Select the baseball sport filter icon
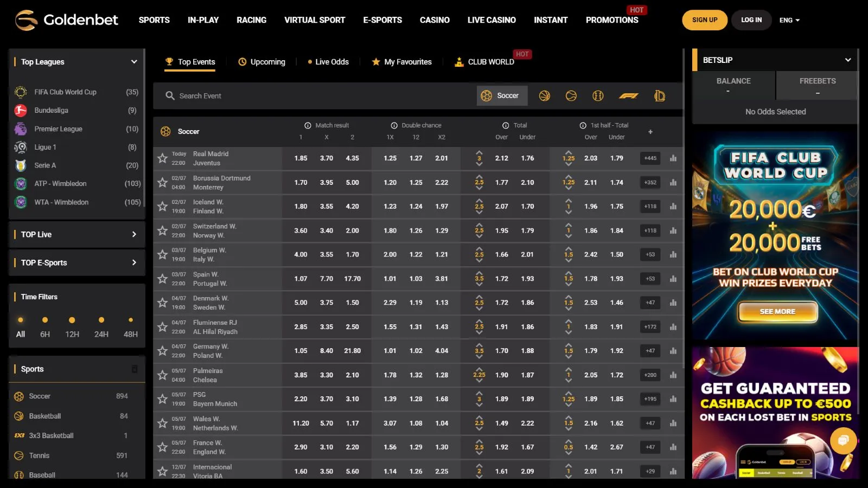 (598, 96)
